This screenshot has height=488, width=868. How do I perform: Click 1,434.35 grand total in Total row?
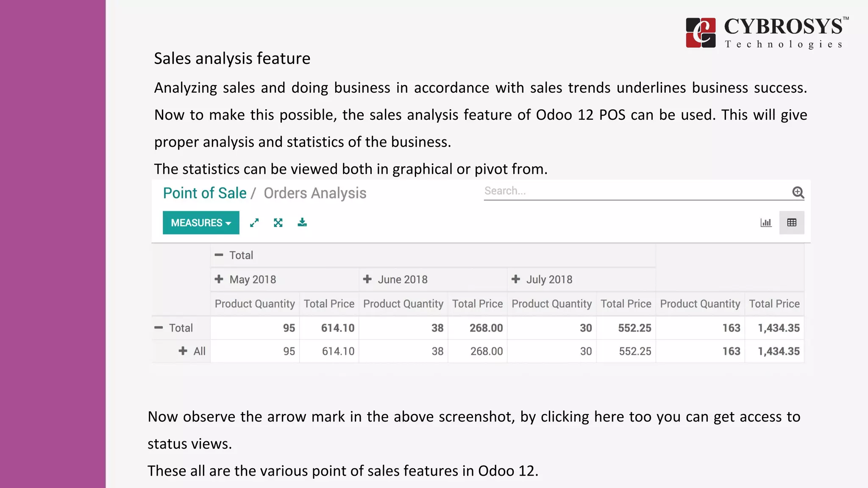point(779,328)
